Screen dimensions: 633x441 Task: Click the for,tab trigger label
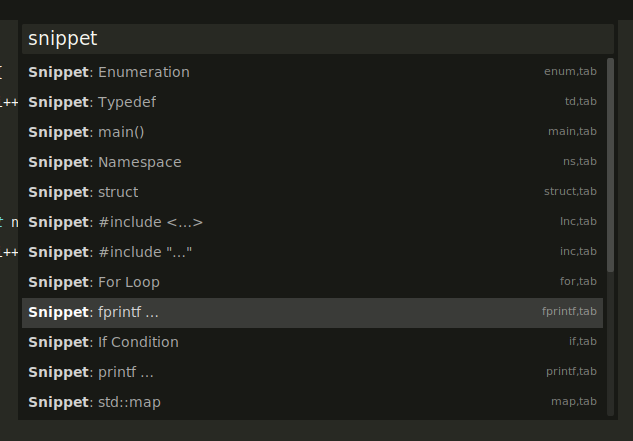578,282
